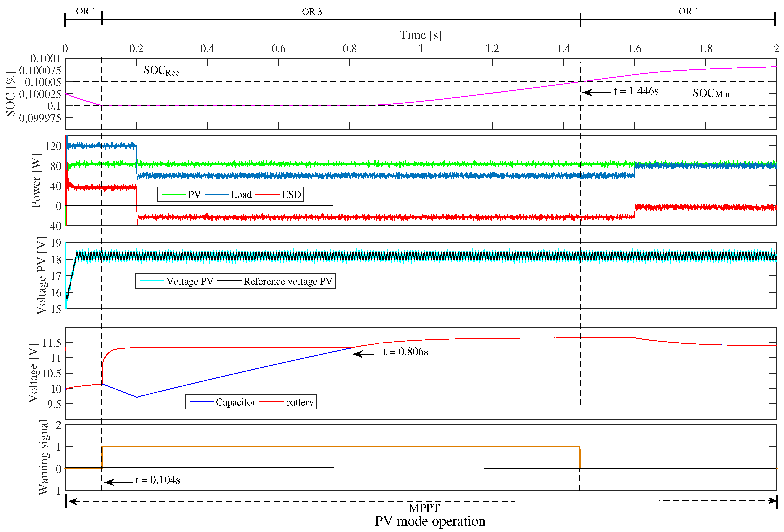The height and width of the screenshot is (532, 784).
Task: Click the Time [s] axis title
Action: pos(420,35)
